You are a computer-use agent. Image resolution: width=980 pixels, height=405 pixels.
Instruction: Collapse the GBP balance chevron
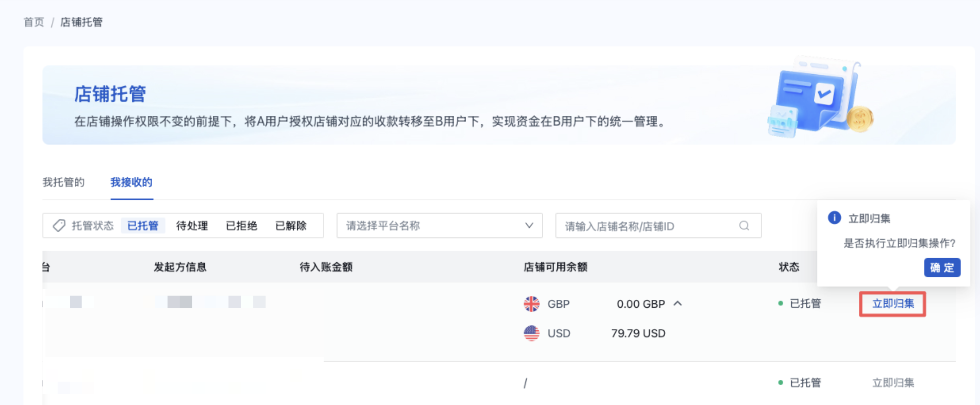tap(678, 303)
